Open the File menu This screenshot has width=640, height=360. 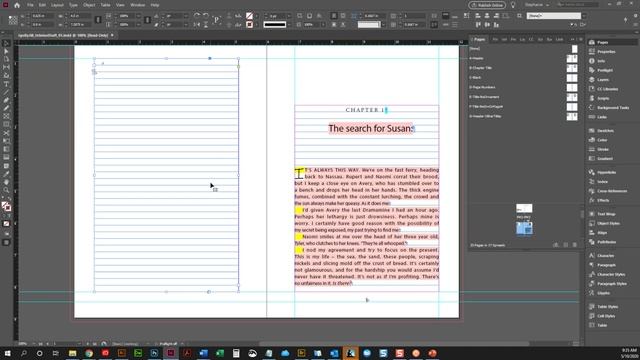click(30, 5)
